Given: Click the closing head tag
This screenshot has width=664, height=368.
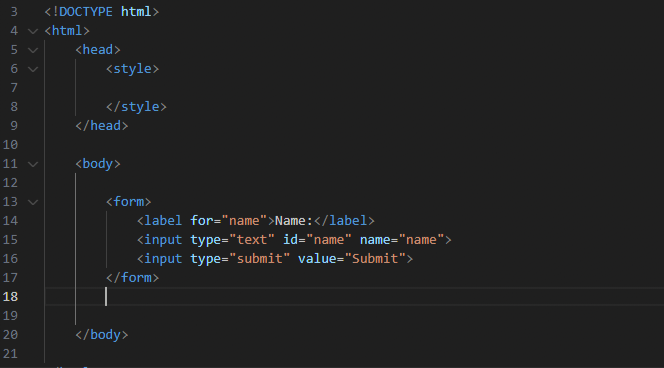Looking at the screenshot, I should click(x=102, y=126).
